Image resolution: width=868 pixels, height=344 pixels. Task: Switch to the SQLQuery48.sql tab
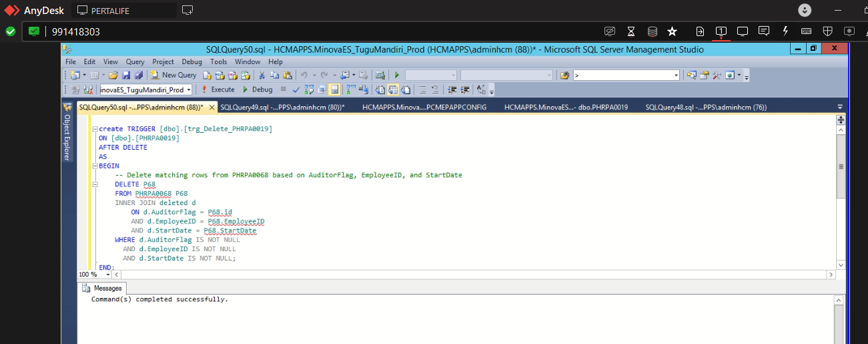point(706,108)
